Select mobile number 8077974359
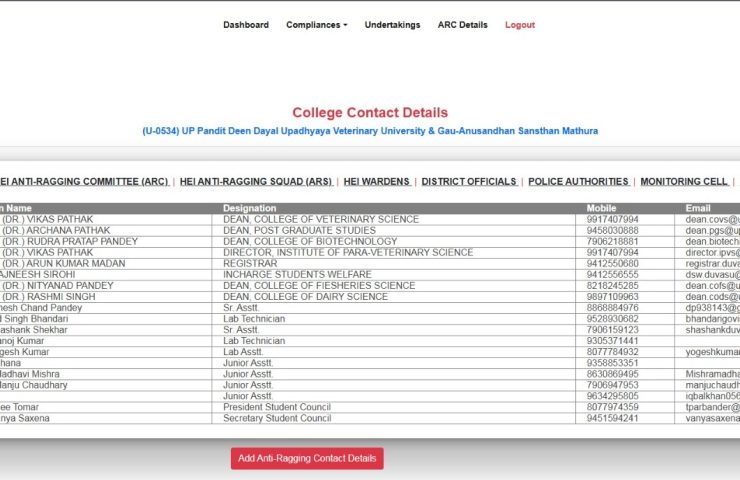The image size is (740, 480). pyautogui.click(x=625, y=407)
